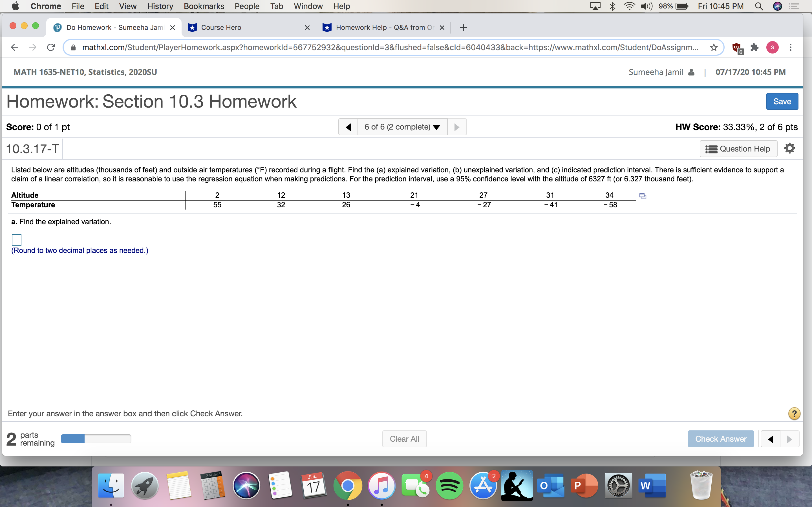Click the answer input box for explained variation
The height and width of the screenshot is (507, 812).
(16, 239)
